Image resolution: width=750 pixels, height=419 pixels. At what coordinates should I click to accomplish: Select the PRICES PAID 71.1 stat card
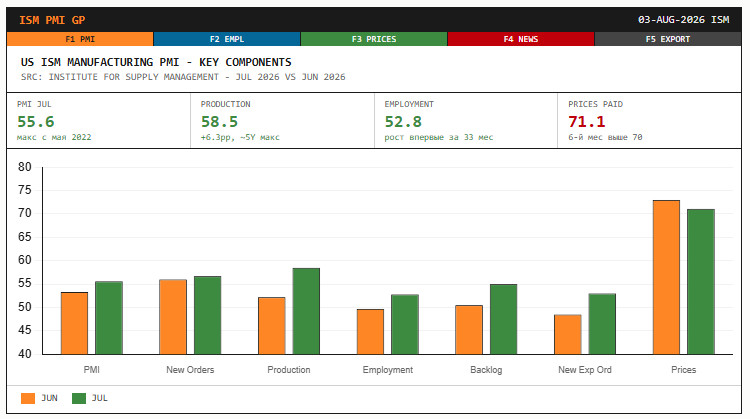650,121
